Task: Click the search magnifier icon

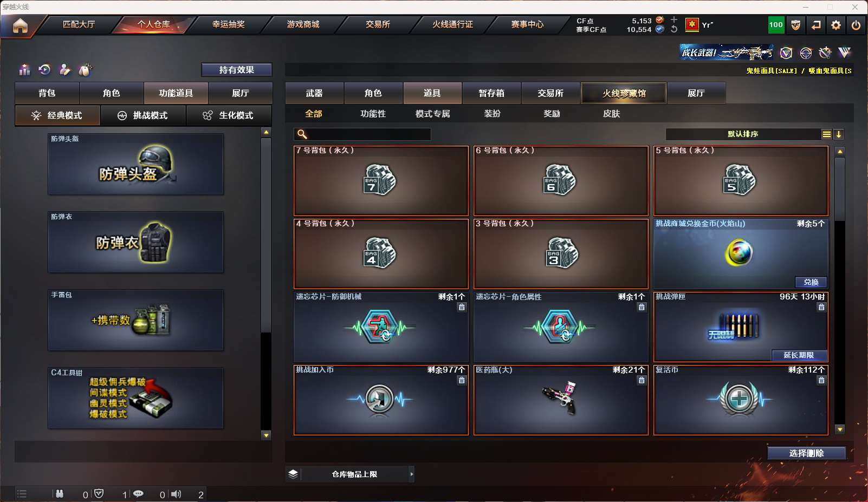Action: click(x=302, y=134)
